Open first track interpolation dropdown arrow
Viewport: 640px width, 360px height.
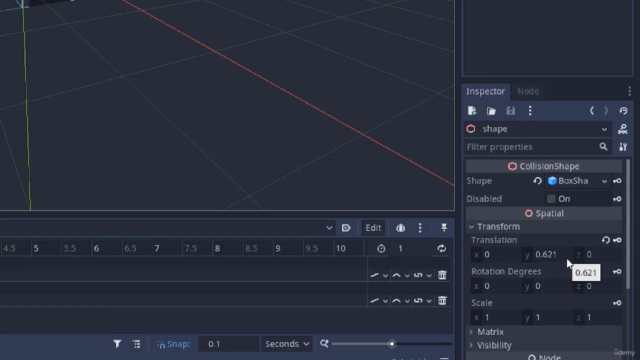(x=407, y=276)
